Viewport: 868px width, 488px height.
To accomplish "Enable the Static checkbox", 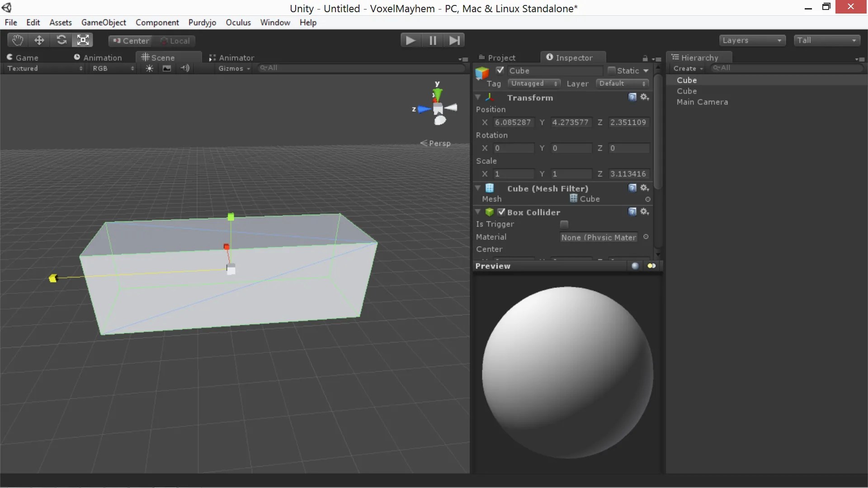I will 611,70.
